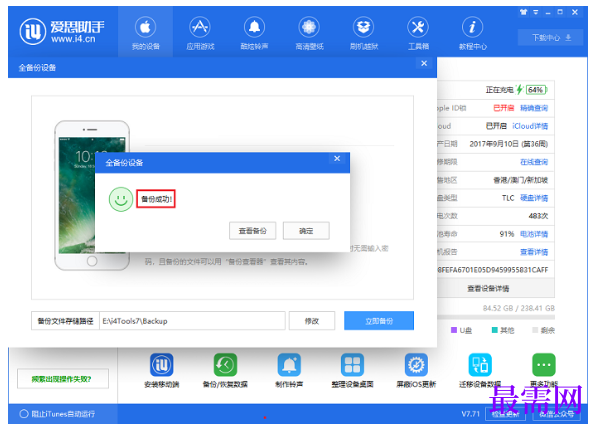Open the 酷炫铃声 bell icon section

(254, 33)
